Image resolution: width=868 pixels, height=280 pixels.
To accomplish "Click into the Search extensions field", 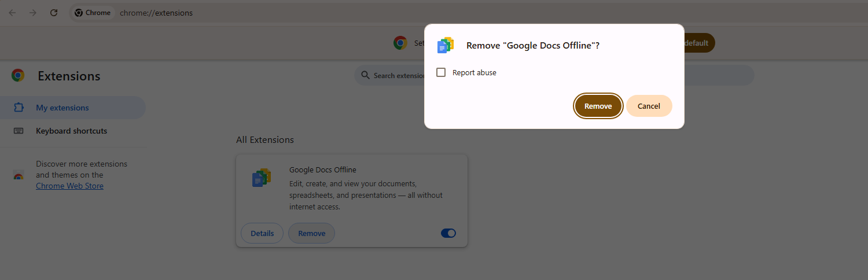I will pyautogui.click(x=554, y=75).
